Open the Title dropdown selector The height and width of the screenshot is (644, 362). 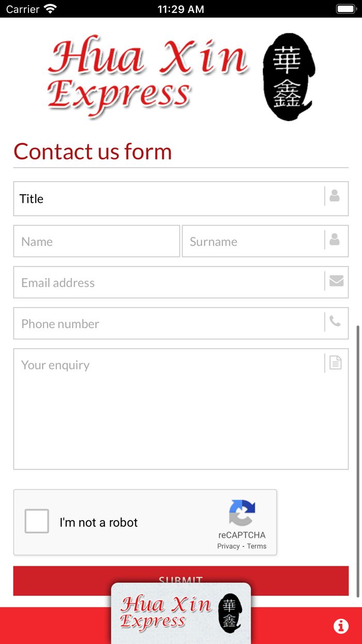(x=168, y=199)
